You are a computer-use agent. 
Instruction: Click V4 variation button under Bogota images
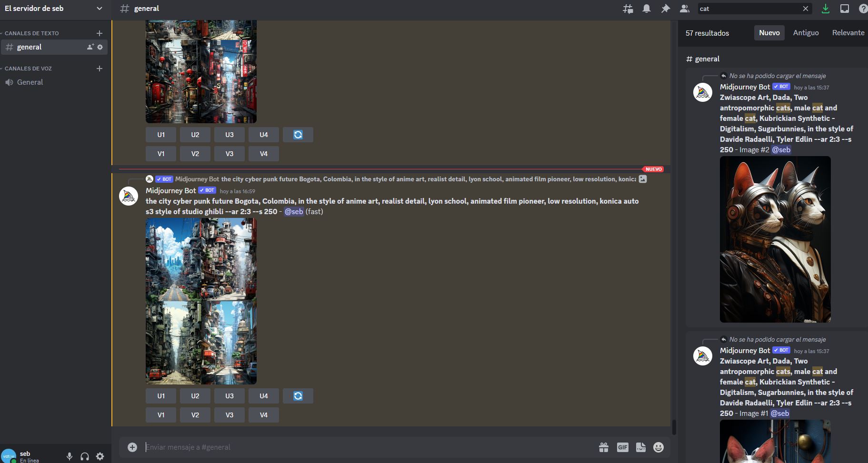pyautogui.click(x=264, y=415)
